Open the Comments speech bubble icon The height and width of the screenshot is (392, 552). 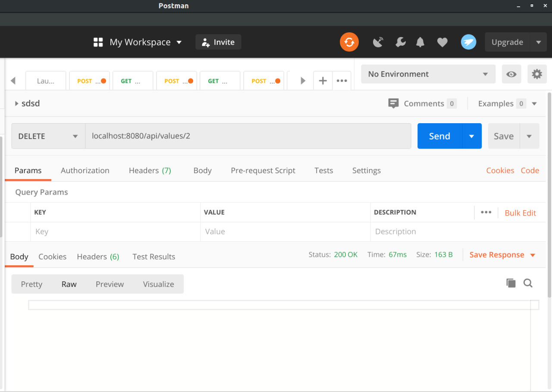393,103
